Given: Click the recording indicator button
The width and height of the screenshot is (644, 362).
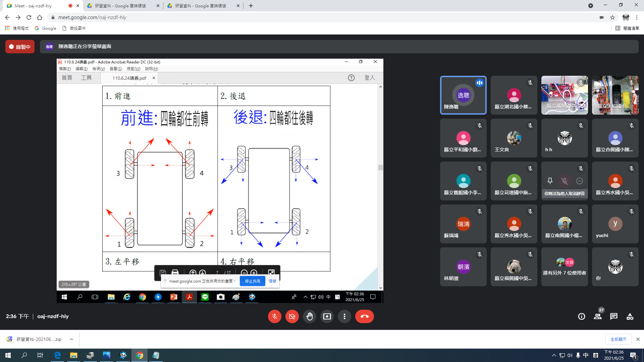Looking at the screenshot, I should 20,47.
